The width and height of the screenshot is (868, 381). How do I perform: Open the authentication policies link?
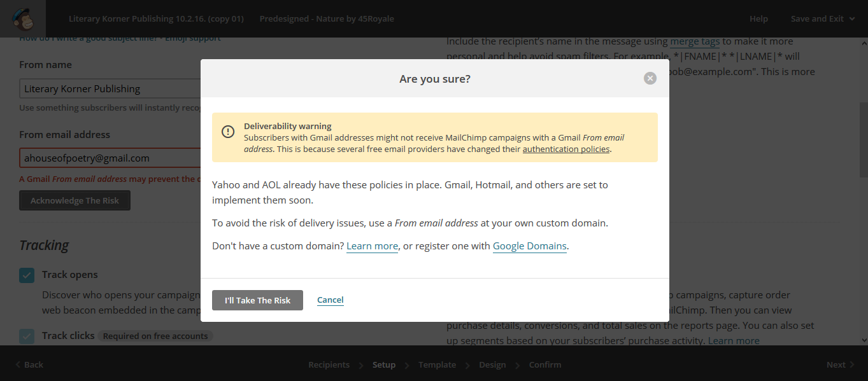[x=566, y=149]
